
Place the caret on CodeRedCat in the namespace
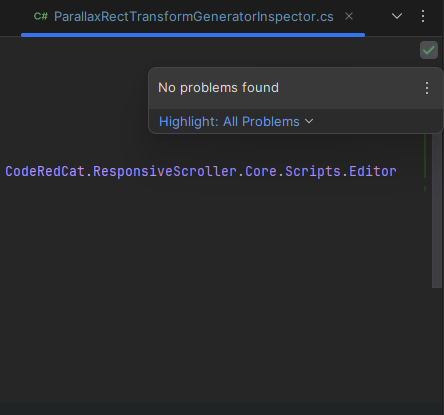tap(45, 171)
